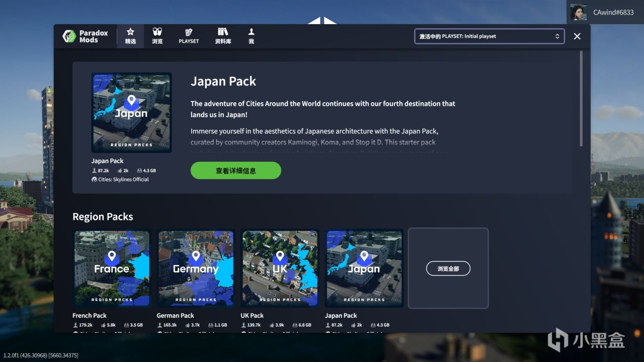Click the 查看详细信息 green button
The height and width of the screenshot is (362, 644).
235,170
